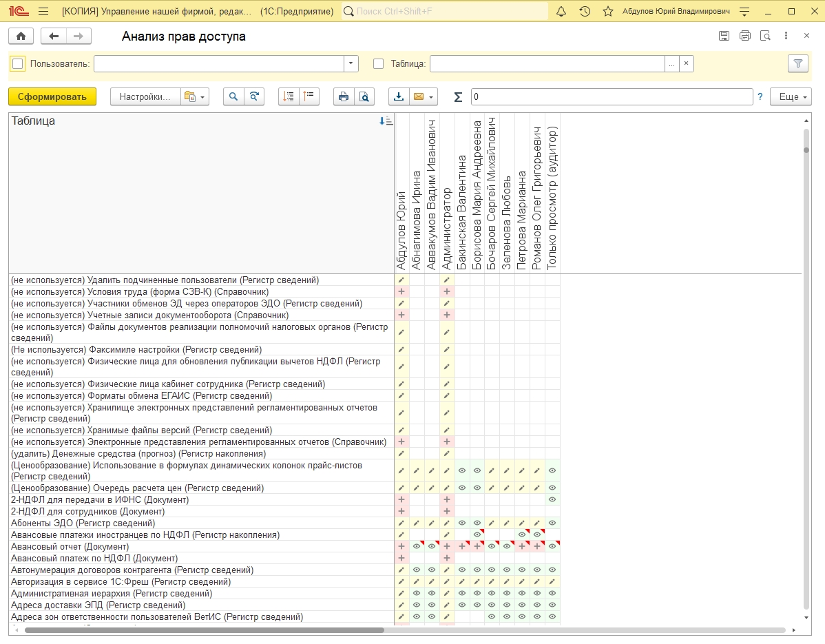Screen dimensions: 825x644
Task: Click sort icon in Таблица header
Action: coord(386,121)
